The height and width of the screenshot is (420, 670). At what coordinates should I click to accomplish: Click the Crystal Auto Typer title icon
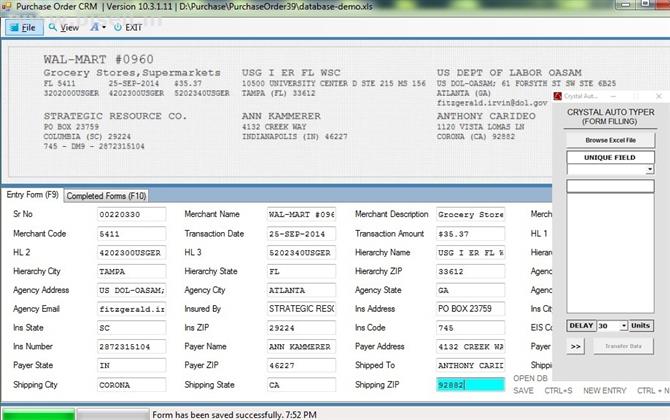557,96
